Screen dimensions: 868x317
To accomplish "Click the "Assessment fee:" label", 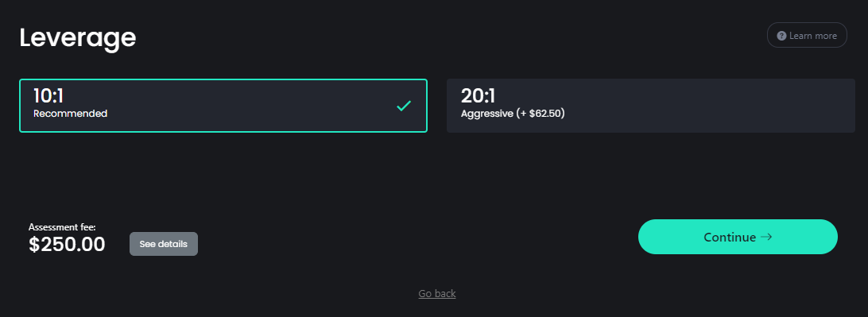I will 62,226.
